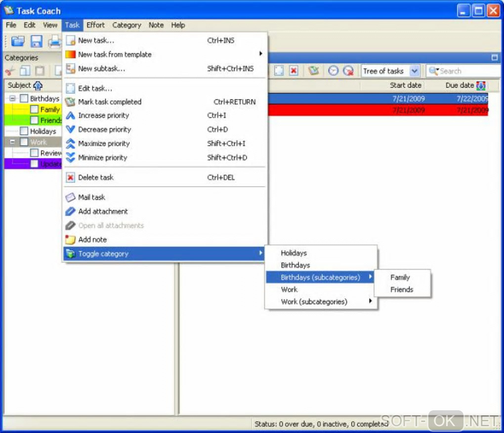Toggle the Family category checkbox
The image size is (504, 433).
[35, 109]
